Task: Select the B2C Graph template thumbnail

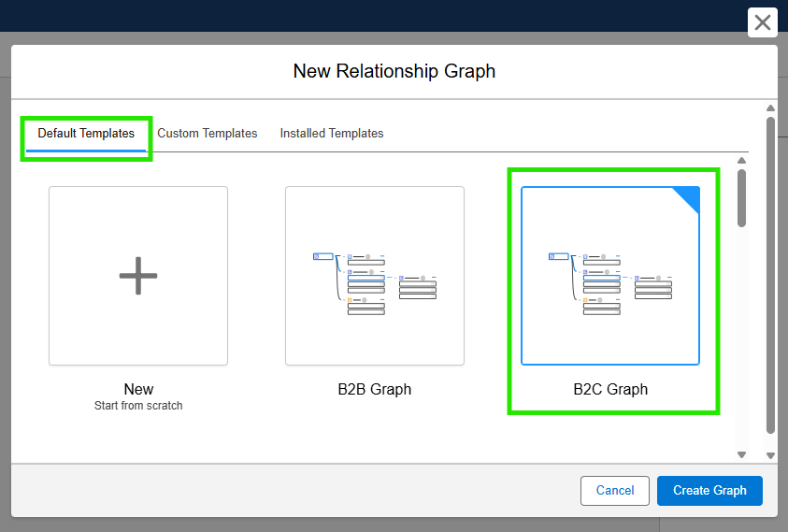Action: (609, 276)
